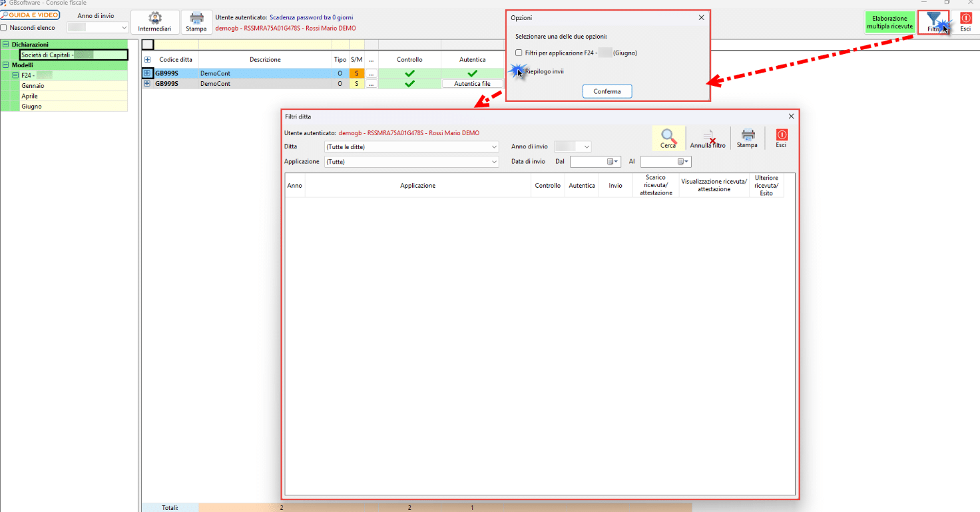Click the red Esci icon in main toolbar
The image size is (980, 512).
(x=965, y=22)
